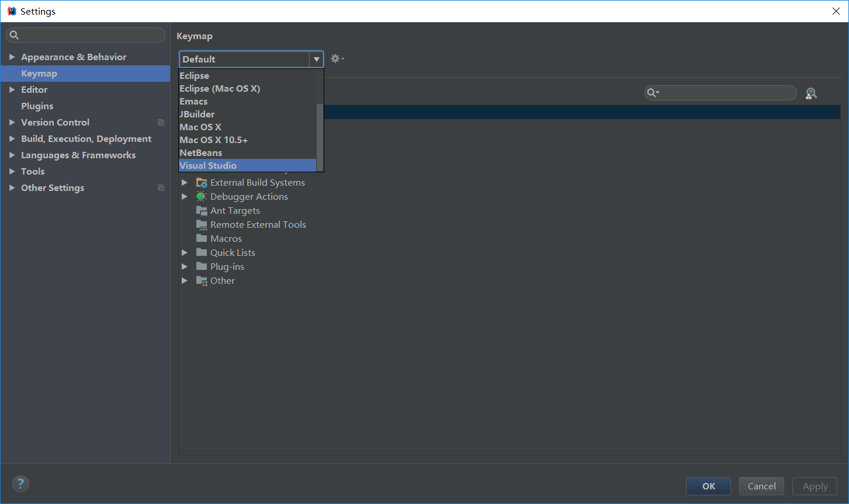Expand the Tools settings section
The height and width of the screenshot is (504, 849).
click(x=12, y=171)
